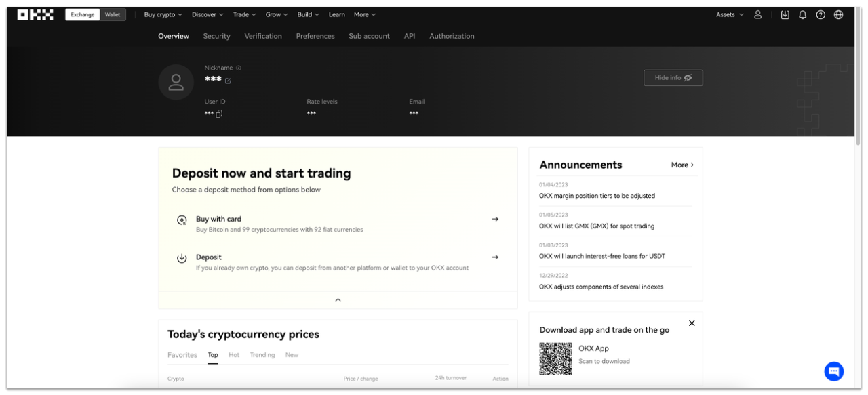The image size is (868, 395).
Task: Expand the Discover menu
Action: [x=208, y=15]
